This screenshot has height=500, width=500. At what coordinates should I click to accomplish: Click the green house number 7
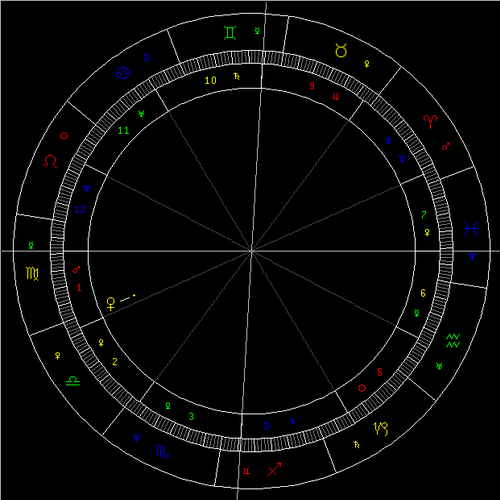(424, 215)
